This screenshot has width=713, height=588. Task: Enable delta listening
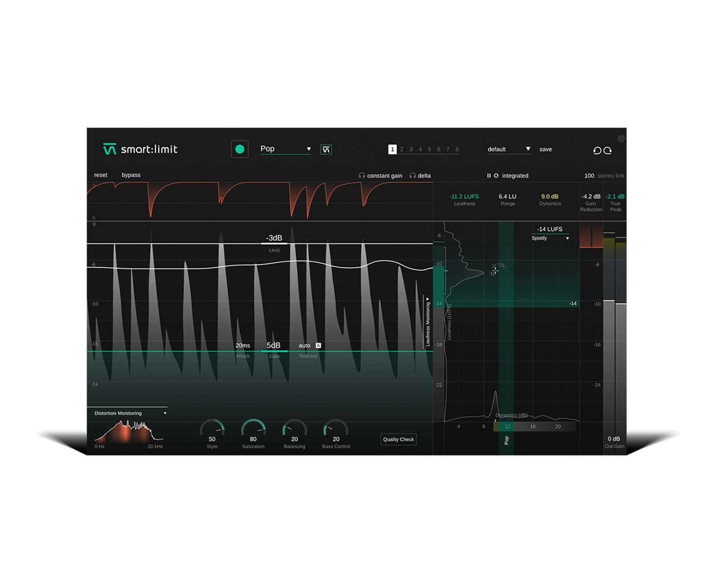(x=424, y=176)
